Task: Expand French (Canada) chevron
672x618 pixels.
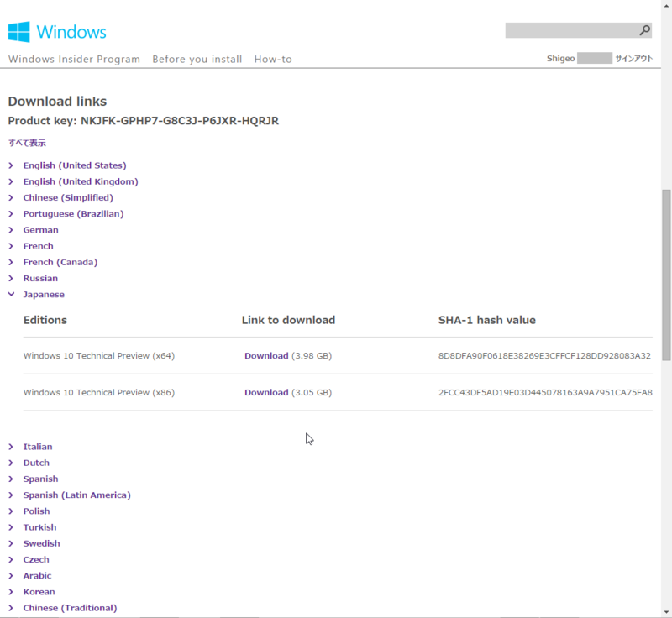Action: click(x=11, y=262)
